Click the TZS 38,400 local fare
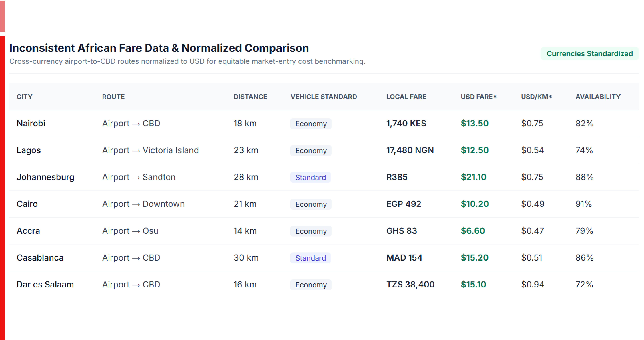This screenshot has width=644, height=340. click(x=410, y=284)
